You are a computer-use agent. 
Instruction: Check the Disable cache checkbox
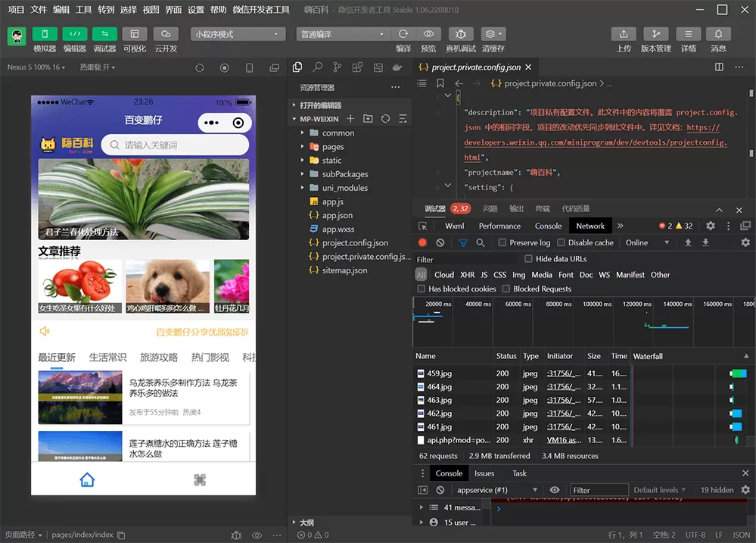point(561,242)
